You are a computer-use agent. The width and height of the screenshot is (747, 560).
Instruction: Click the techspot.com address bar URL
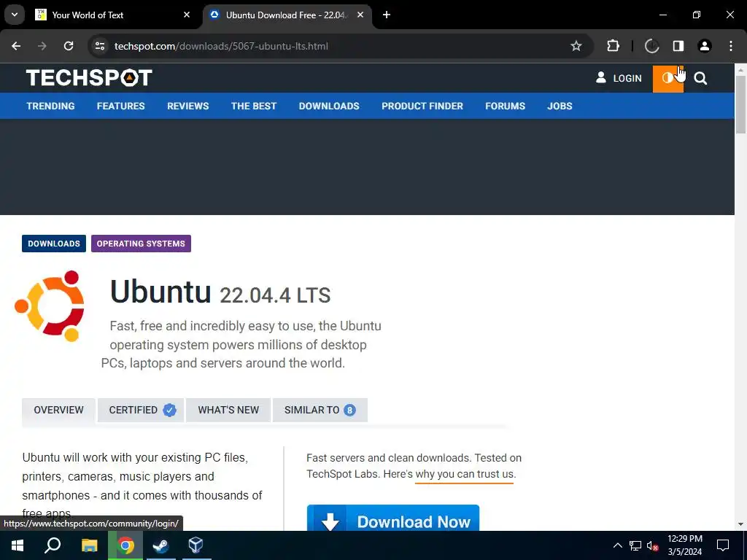(221, 46)
